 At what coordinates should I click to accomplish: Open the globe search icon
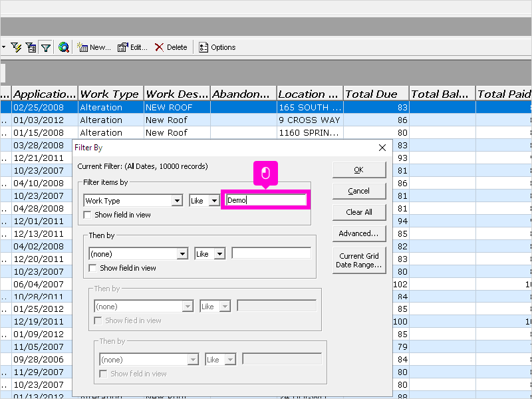[x=63, y=47]
